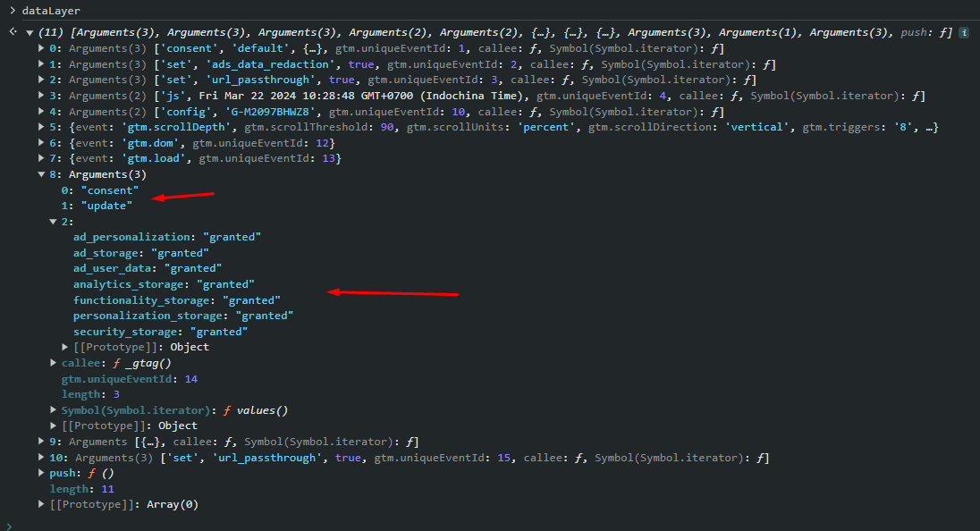Collapse entry 8 Arguments(3)
980x531 pixels.
[41, 174]
